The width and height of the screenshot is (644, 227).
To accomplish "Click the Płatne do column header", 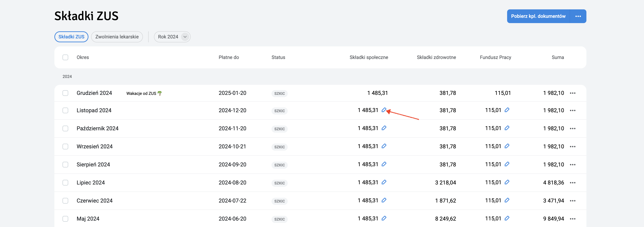I will pos(229,57).
